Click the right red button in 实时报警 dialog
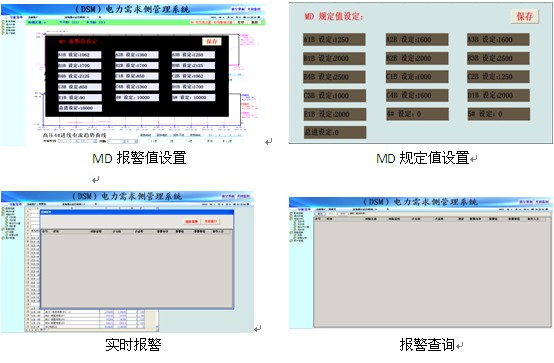 211,222
